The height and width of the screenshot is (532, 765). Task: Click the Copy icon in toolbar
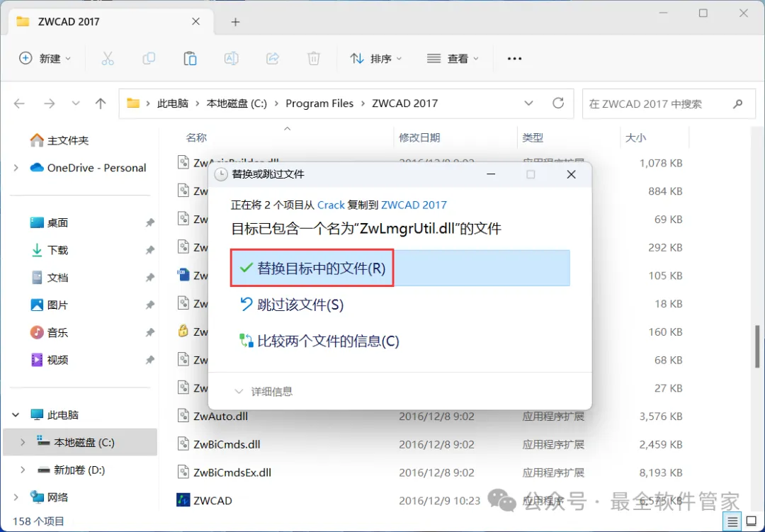coord(149,59)
